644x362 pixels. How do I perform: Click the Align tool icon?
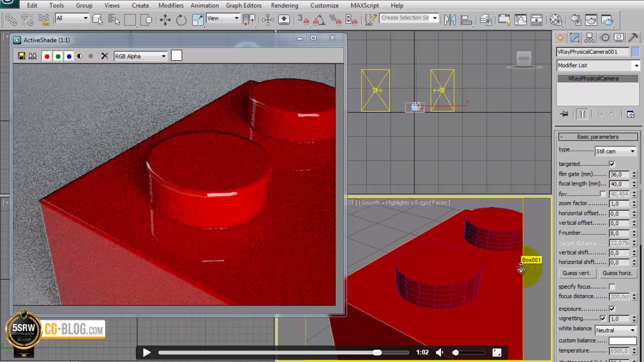pos(466,19)
